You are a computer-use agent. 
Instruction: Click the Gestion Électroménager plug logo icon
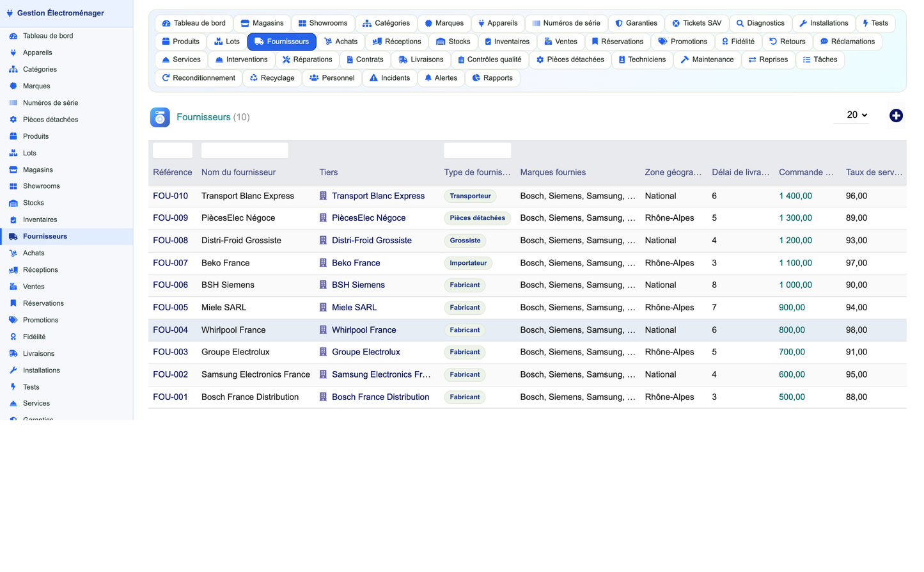10,13
